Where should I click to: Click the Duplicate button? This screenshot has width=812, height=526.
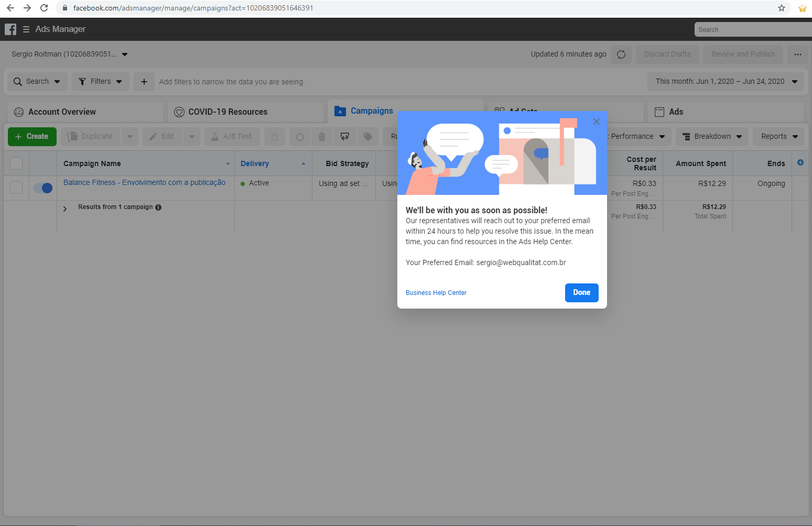(x=91, y=137)
